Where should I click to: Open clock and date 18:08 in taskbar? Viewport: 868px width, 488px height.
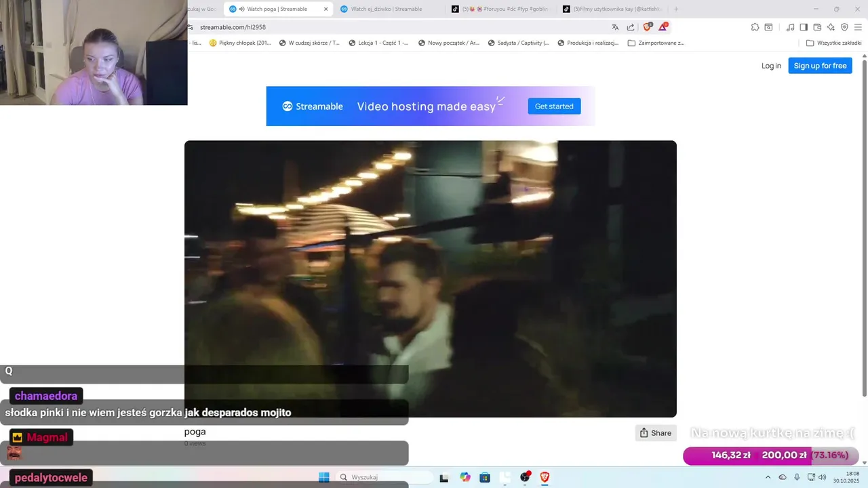coord(848,477)
